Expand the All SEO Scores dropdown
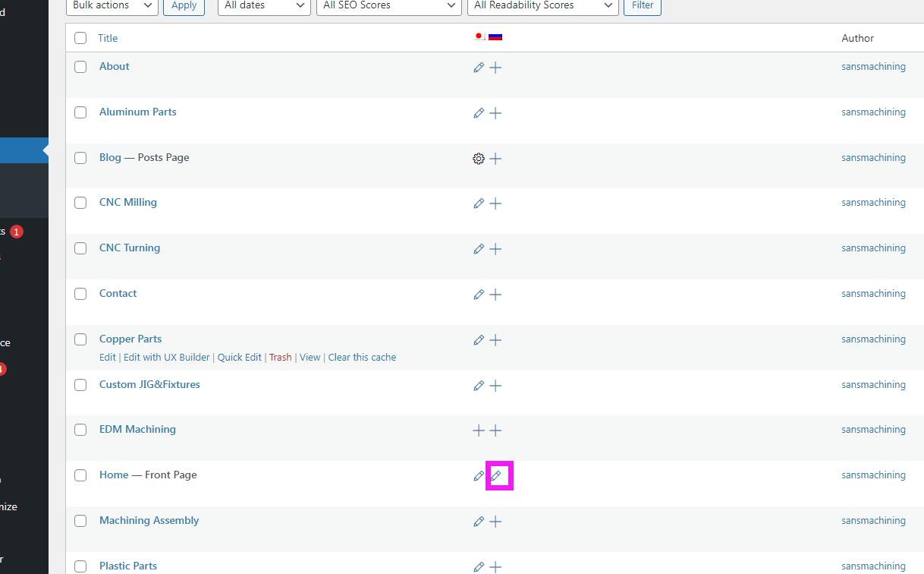The image size is (924, 574). click(x=388, y=6)
